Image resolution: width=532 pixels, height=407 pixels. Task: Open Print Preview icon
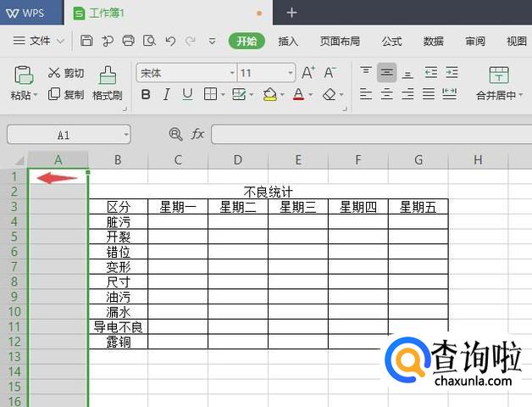pos(149,41)
